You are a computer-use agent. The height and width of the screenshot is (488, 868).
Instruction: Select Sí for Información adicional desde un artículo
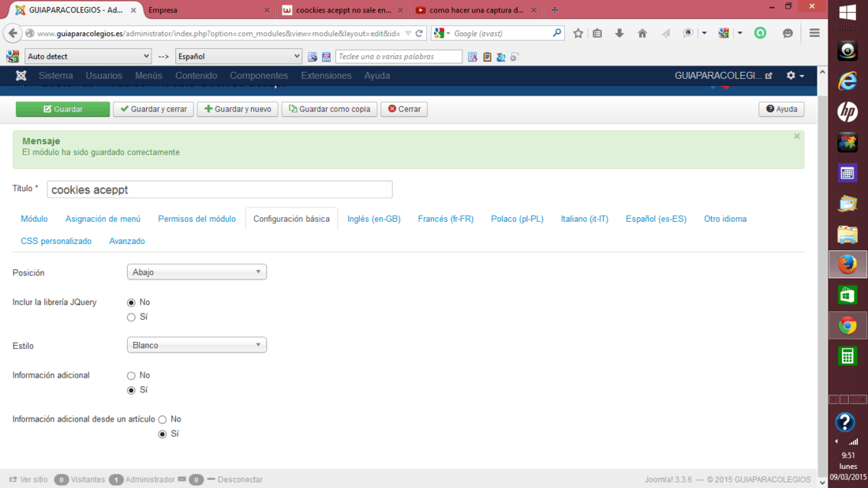(x=163, y=434)
